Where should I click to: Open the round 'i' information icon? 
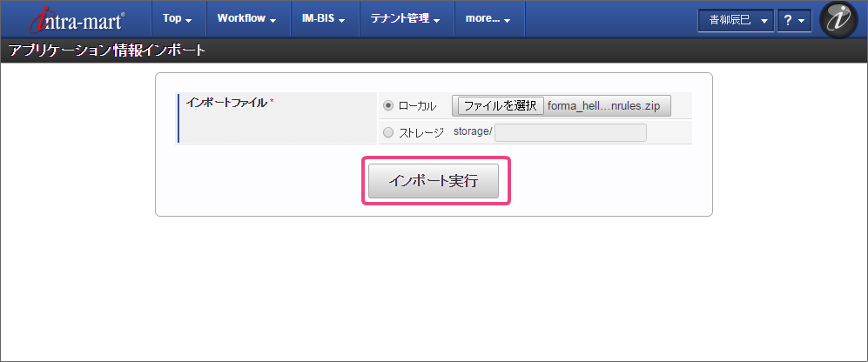[x=838, y=19]
